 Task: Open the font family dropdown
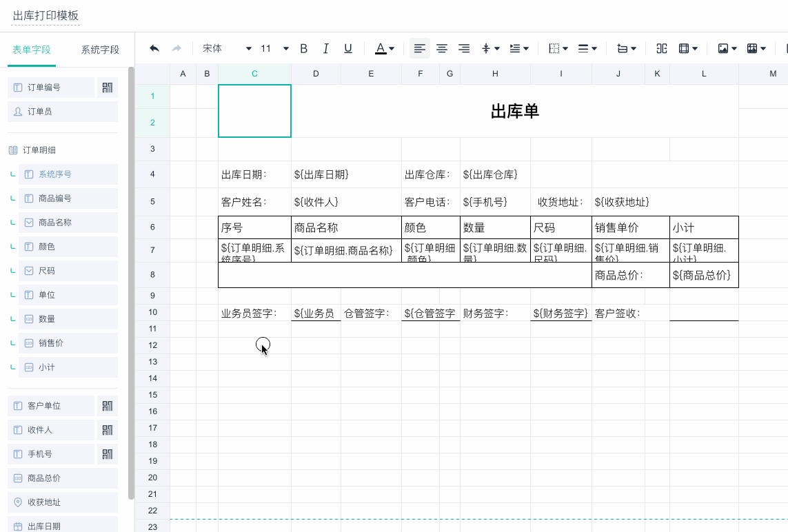coord(228,48)
